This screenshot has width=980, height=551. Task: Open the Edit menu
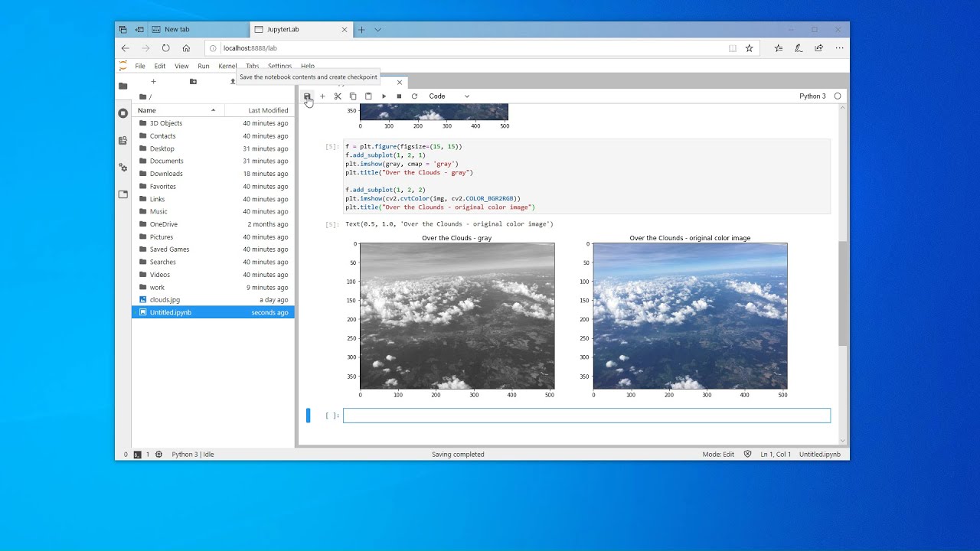pyautogui.click(x=160, y=67)
